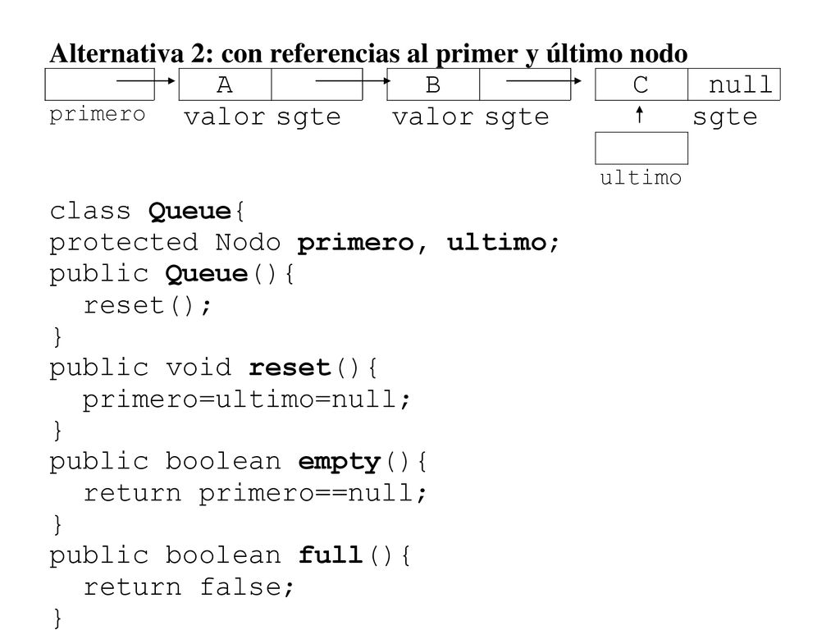Click the upward arrow above ultimo box
Screen dimensions: 840x630
(639, 115)
